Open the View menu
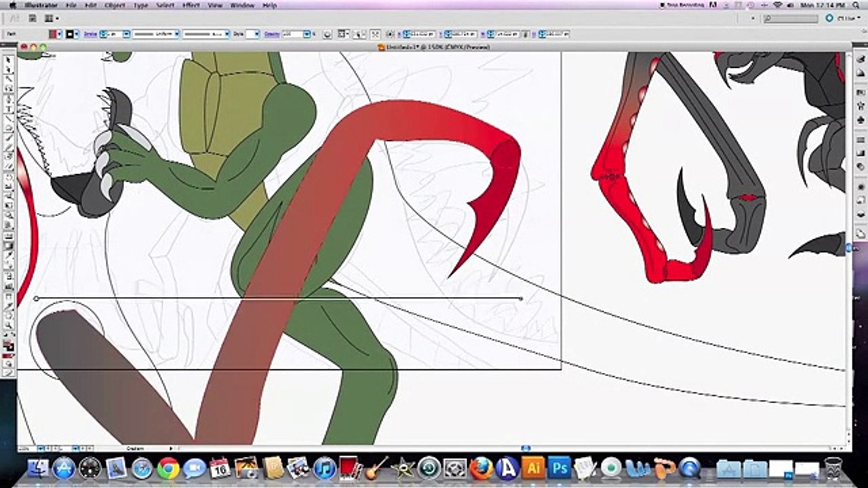Viewport: 868px width, 488px height. pyautogui.click(x=215, y=5)
